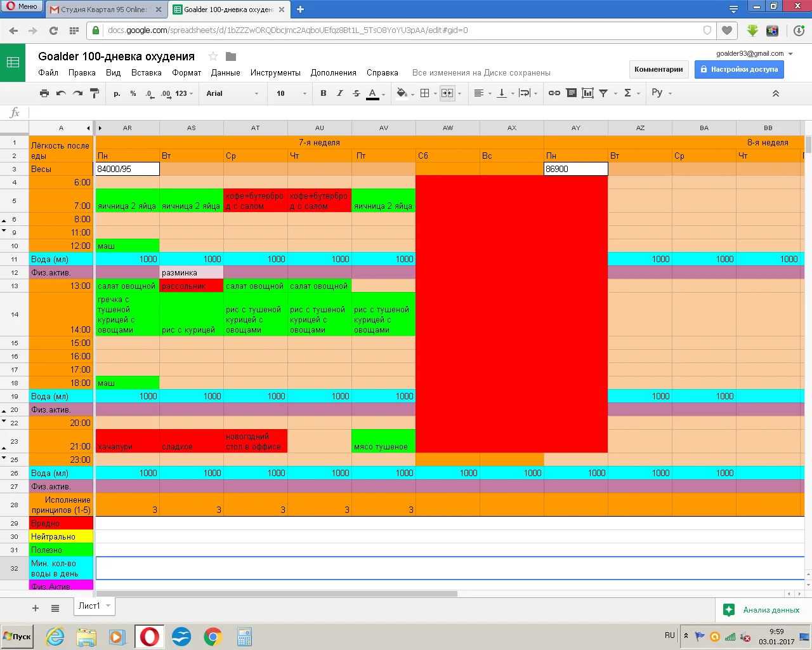
Task: Switch to the Студия Квартал 95 Online browser tab
Action: (x=105, y=10)
